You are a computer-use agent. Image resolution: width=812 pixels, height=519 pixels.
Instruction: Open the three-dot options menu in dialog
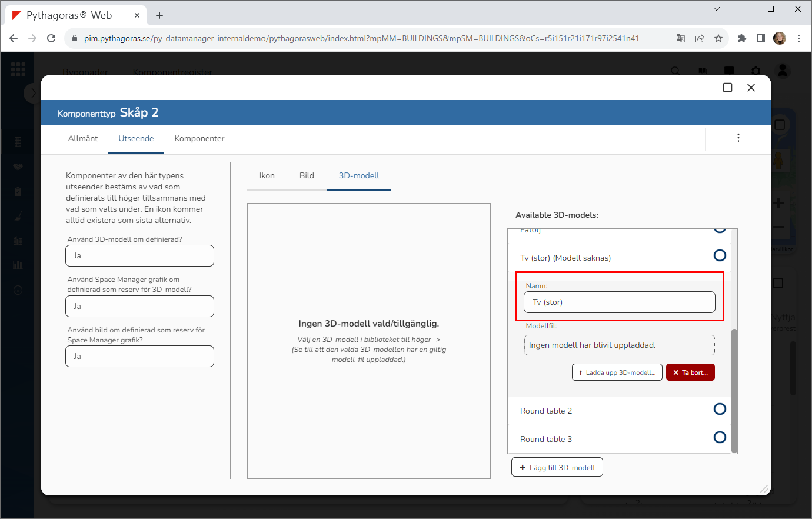coord(738,138)
